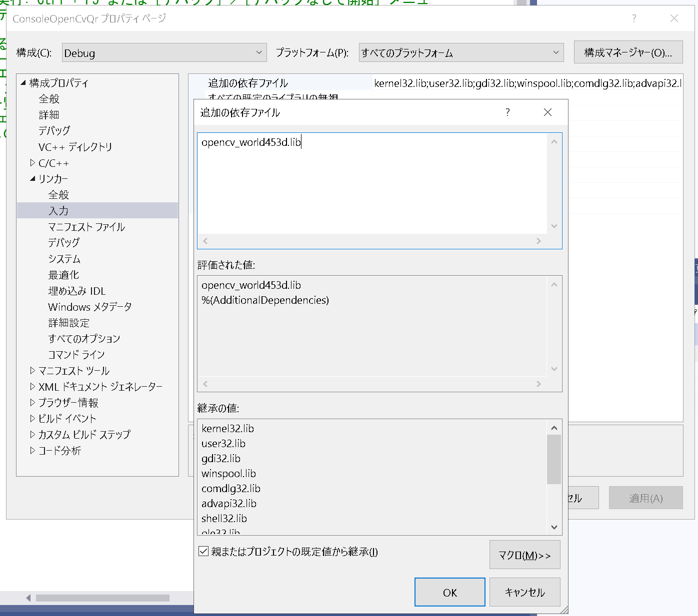Close the 追加の依存ファイル dialog

click(547, 112)
